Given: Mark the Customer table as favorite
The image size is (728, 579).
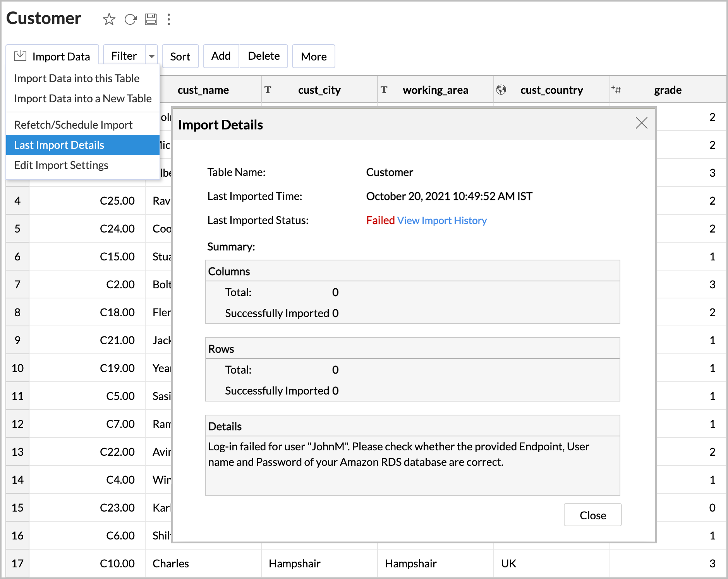Looking at the screenshot, I should click(x=109, y=19).
